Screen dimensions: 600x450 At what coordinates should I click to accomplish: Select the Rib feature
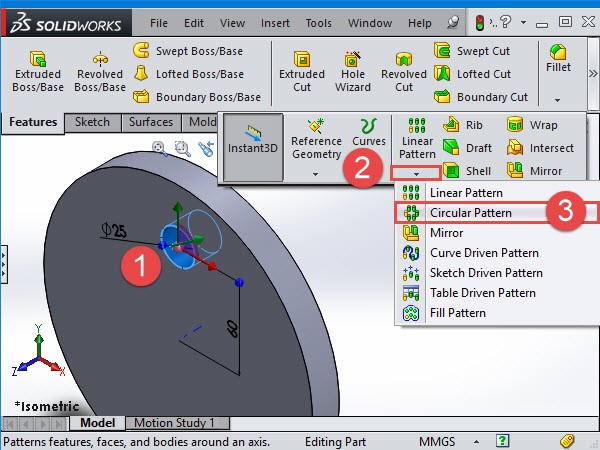[463, 125]
